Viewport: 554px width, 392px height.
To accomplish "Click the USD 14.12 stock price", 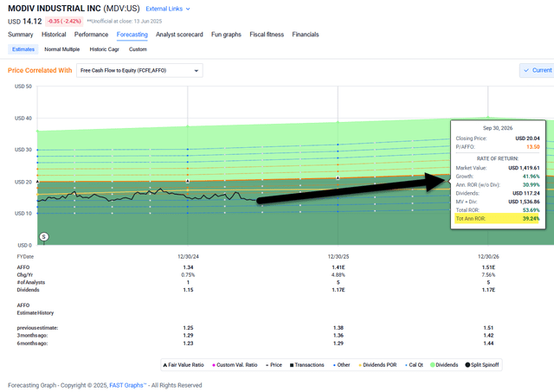I will click(25, 21).
